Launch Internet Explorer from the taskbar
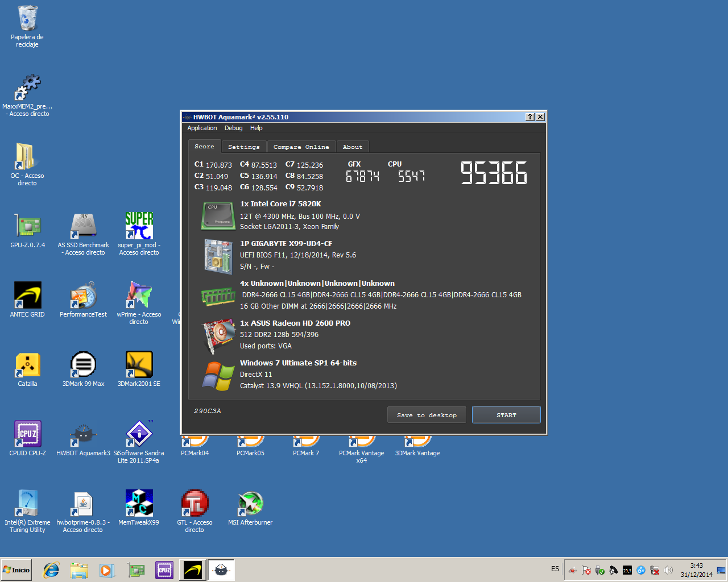The height and width of the screenshot is (582, 728). (51, 570)
